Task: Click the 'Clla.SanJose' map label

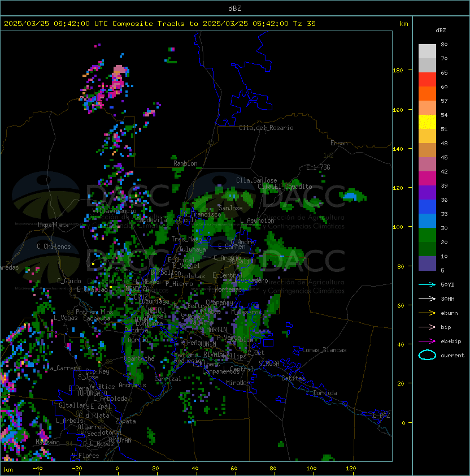Action: click(256, 180)
